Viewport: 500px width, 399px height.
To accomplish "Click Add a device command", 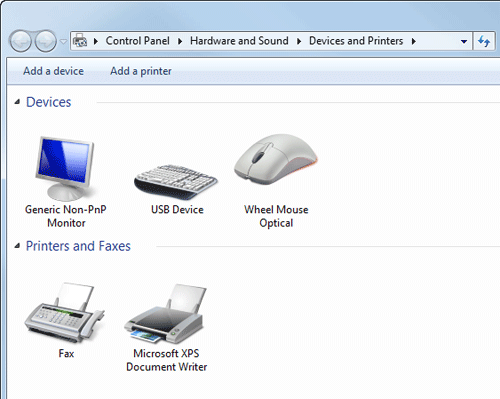I will (53, 71).
